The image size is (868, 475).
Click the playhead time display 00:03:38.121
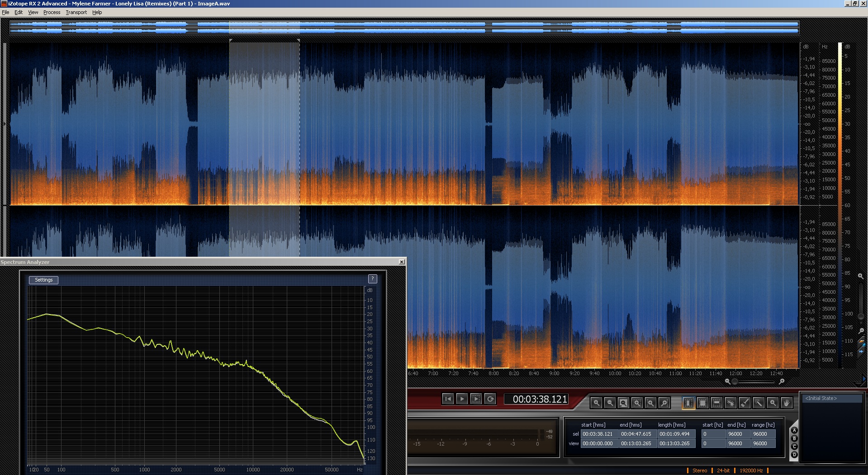(536, 399)
